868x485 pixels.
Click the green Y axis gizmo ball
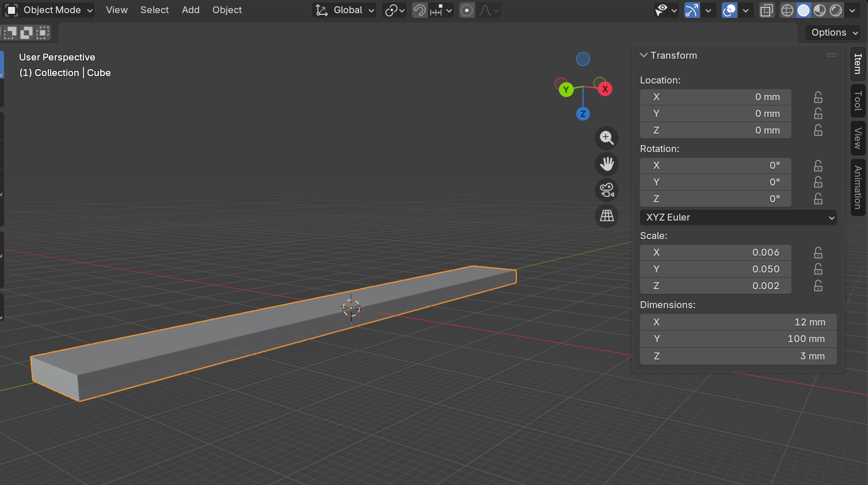566,89
